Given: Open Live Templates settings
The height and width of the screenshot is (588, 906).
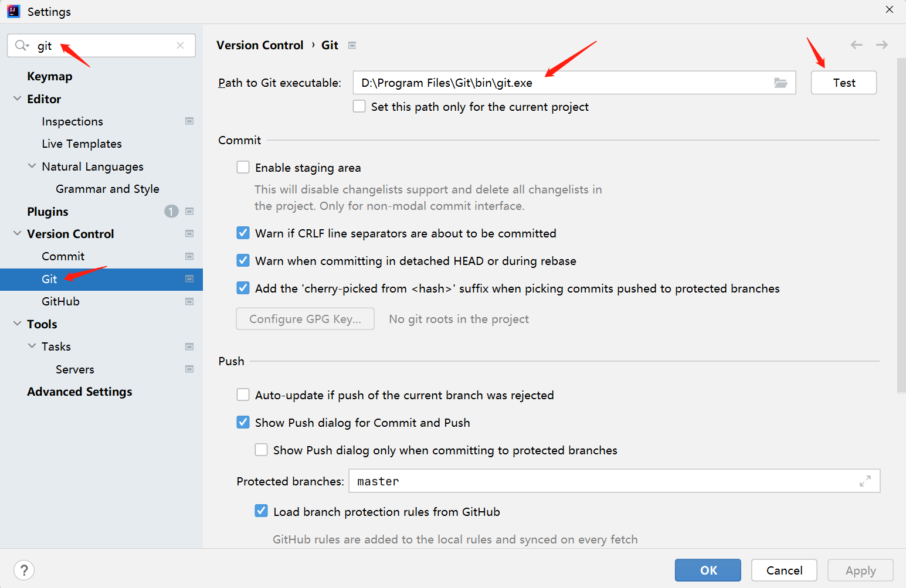Looking at the screenshot, I should tap(82, 144).
